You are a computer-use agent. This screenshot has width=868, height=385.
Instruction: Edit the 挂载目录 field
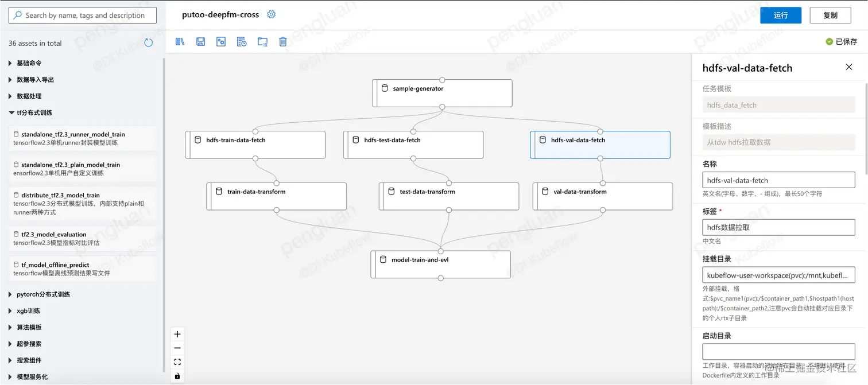[x=778, y=275]
